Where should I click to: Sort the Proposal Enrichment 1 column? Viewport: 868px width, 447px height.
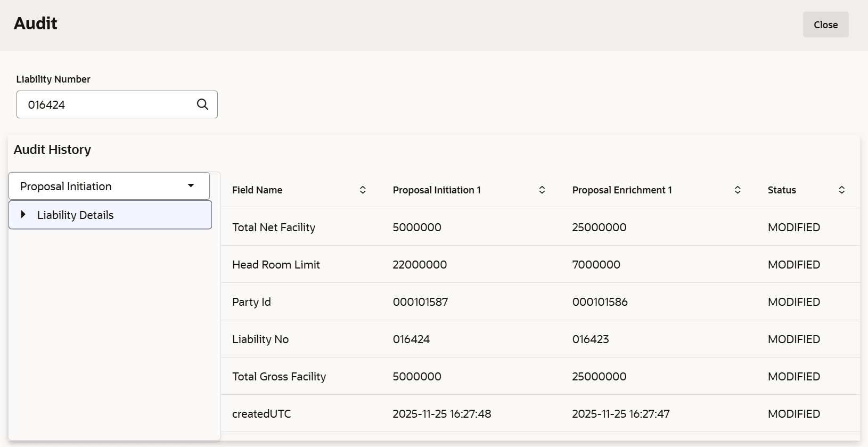pos(738,190)
